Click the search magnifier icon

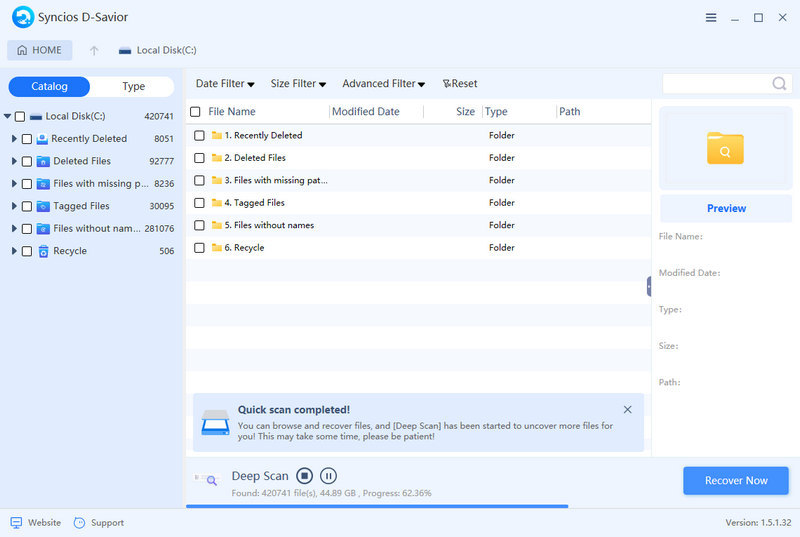point(779,84)
